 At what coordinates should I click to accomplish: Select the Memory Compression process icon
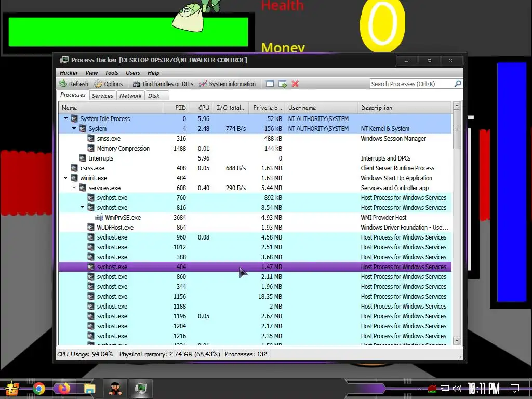point(91,148)
